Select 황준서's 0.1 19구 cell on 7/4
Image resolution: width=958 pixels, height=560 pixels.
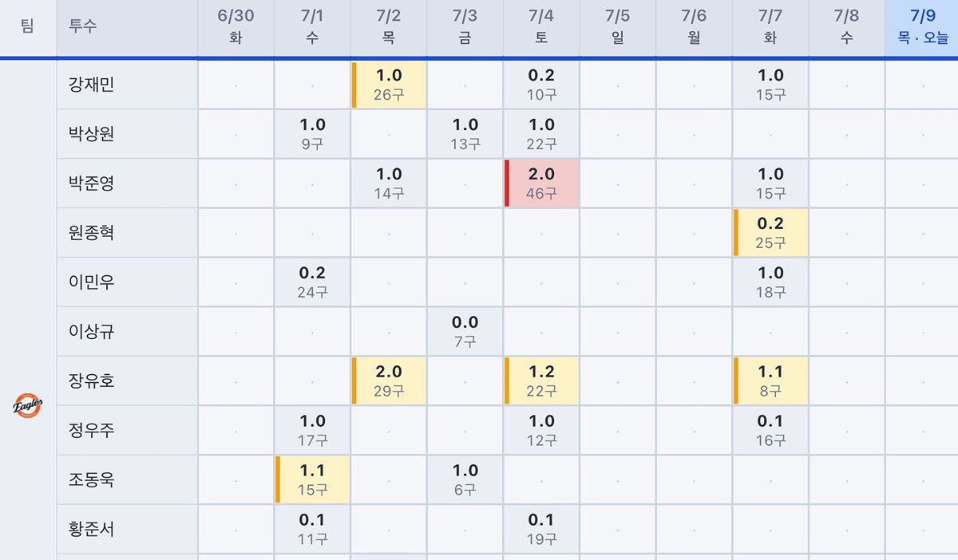click(x=541, y=529)
